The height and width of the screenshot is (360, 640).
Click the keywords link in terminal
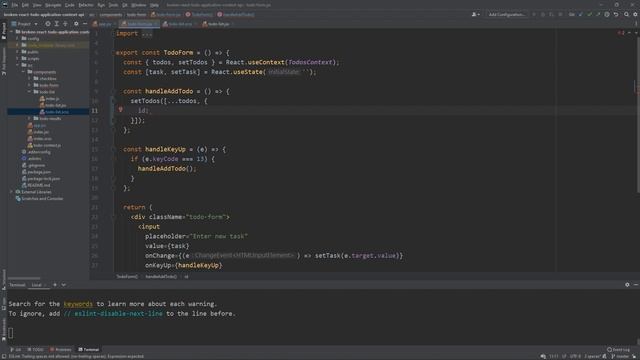click(x=78, y=304)
